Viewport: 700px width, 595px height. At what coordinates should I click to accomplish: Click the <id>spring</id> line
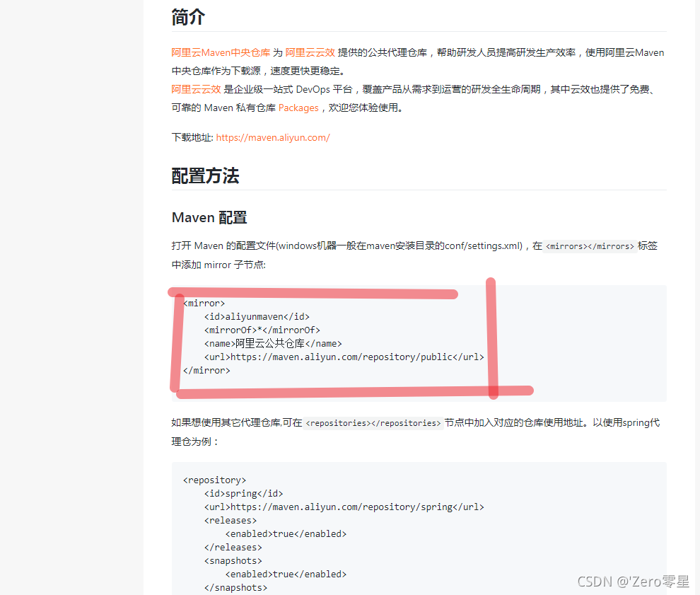click(243, 494)
